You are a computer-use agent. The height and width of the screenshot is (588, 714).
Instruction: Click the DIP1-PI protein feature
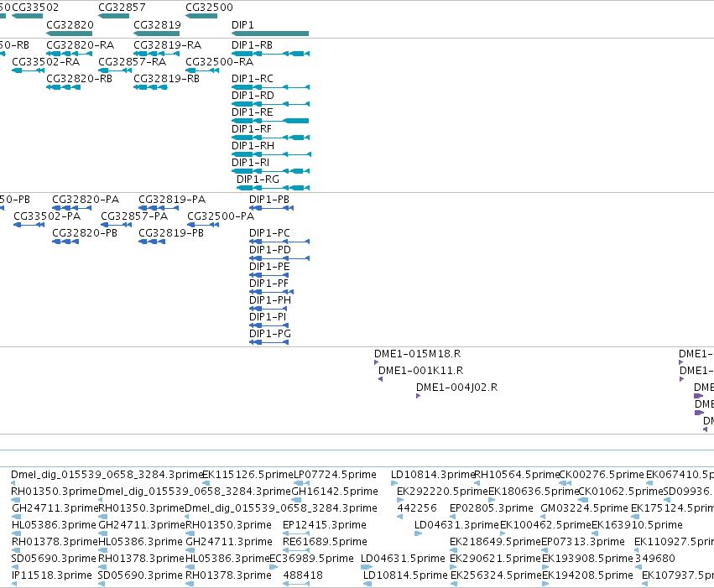click(269, 325)
